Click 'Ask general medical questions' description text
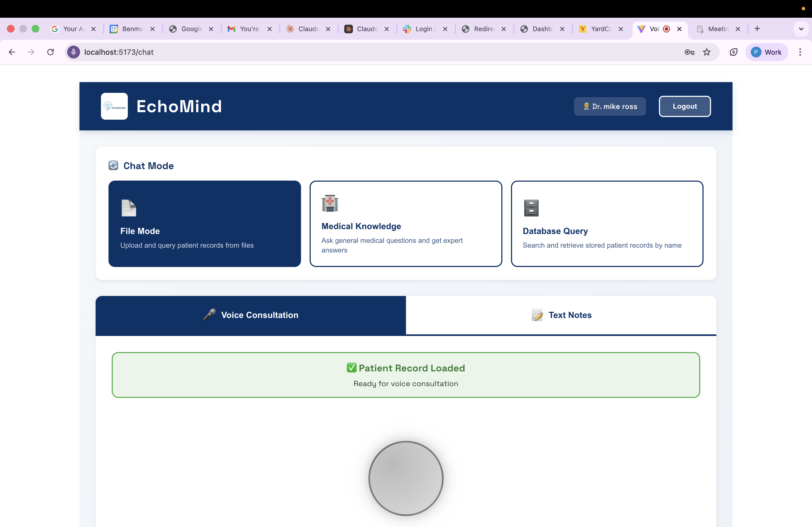This screenshot has height=527, width=812. (x=392, y=245)
